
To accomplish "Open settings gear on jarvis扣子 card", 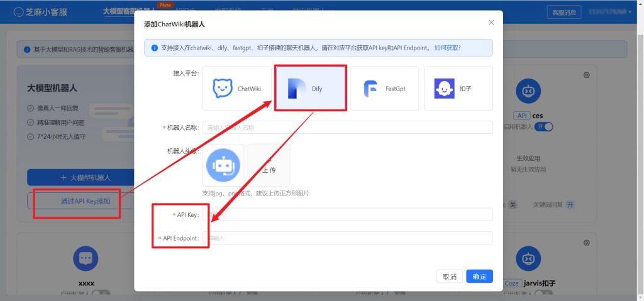I will tap(587, 243).
